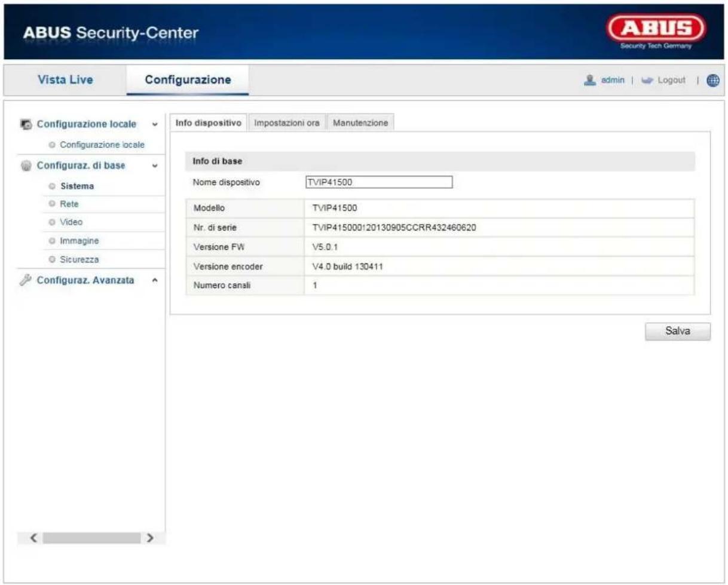Click the Nome dispositivo input field
Screen dimensions: 728x585
[378, 182]
